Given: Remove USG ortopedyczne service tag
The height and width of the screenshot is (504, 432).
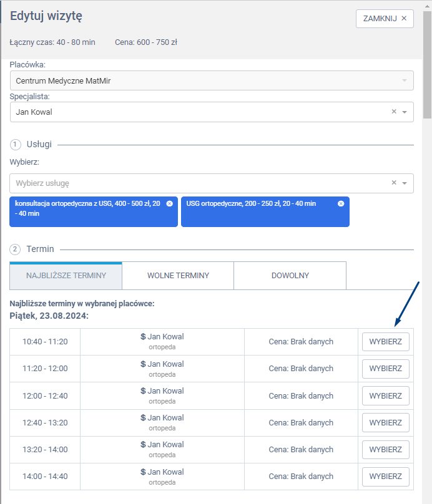Looking at the screenshot, I should [x=341, y=204].
